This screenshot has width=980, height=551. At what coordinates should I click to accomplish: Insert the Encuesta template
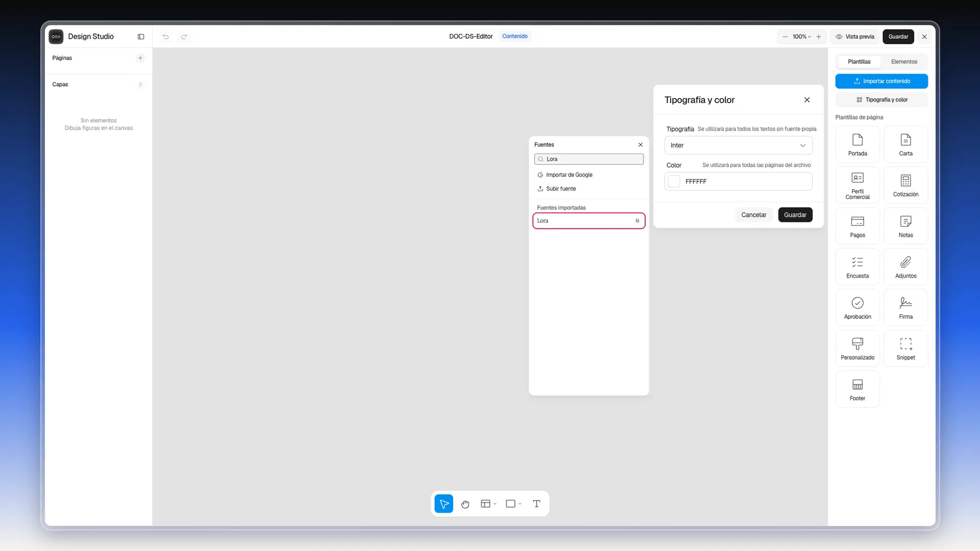857,267
